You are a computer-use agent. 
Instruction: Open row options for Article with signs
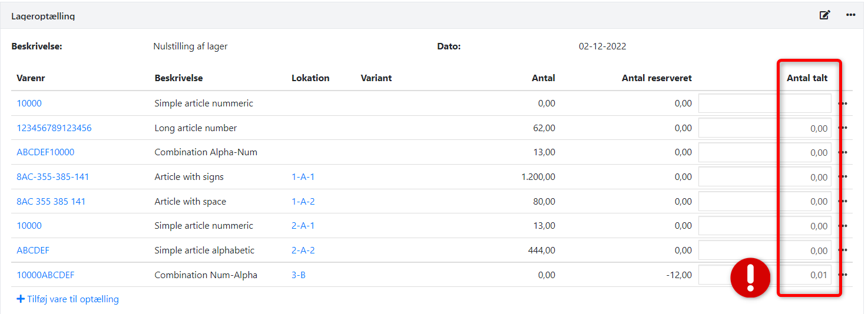843,177
